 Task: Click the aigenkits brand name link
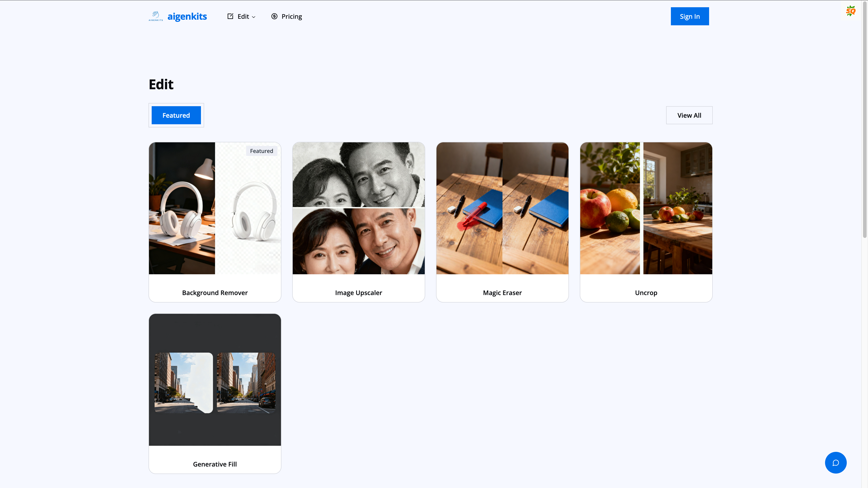[x=187, y=16]
